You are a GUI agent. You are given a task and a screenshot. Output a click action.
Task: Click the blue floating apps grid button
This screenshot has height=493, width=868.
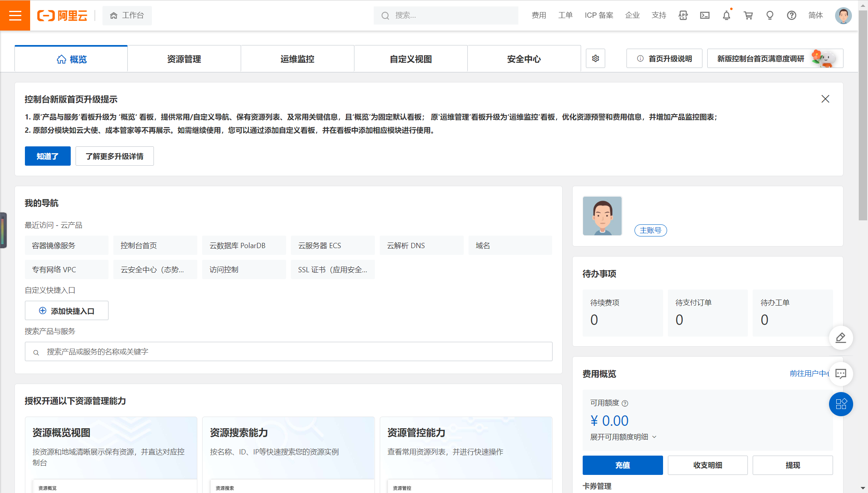tap(841, 404)
